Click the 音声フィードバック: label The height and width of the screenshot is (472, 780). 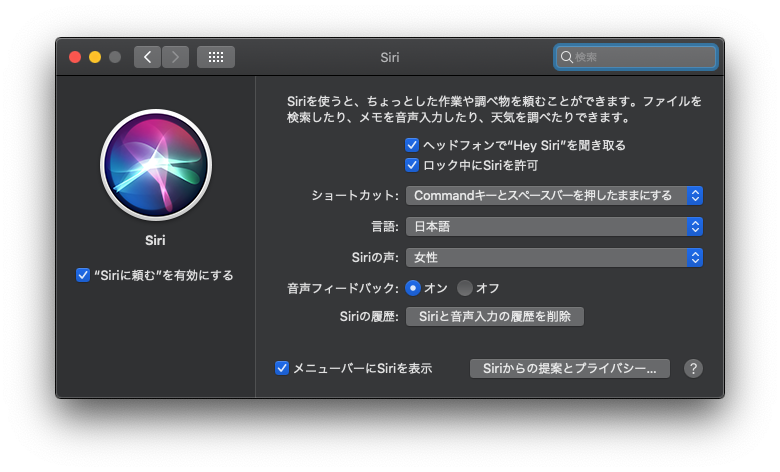point(343,288)
